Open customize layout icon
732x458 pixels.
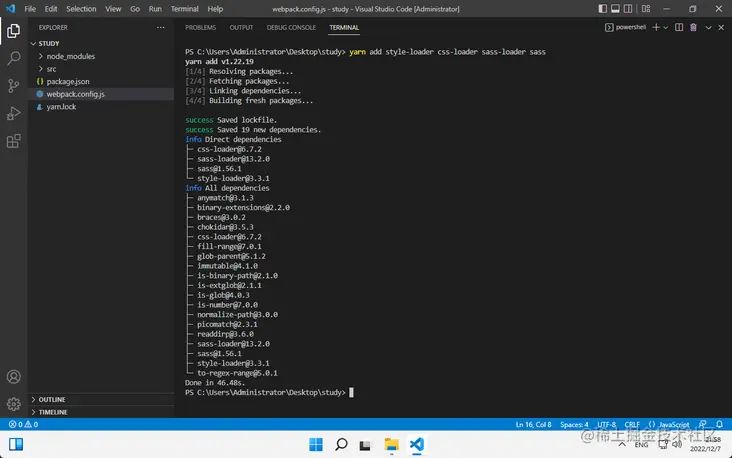click(646, 8)
